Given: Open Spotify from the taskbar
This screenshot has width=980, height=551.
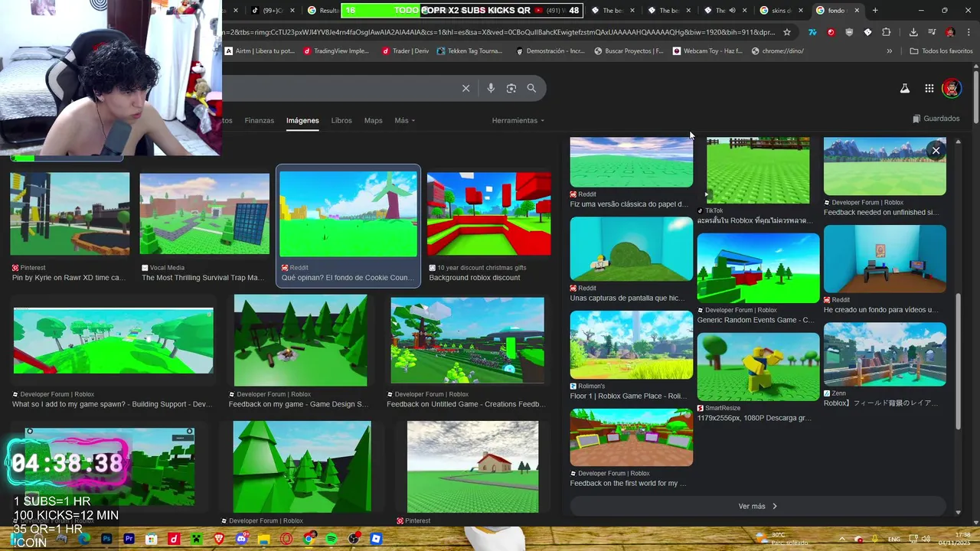Looking at the screenshot, I should click(331, 539).
